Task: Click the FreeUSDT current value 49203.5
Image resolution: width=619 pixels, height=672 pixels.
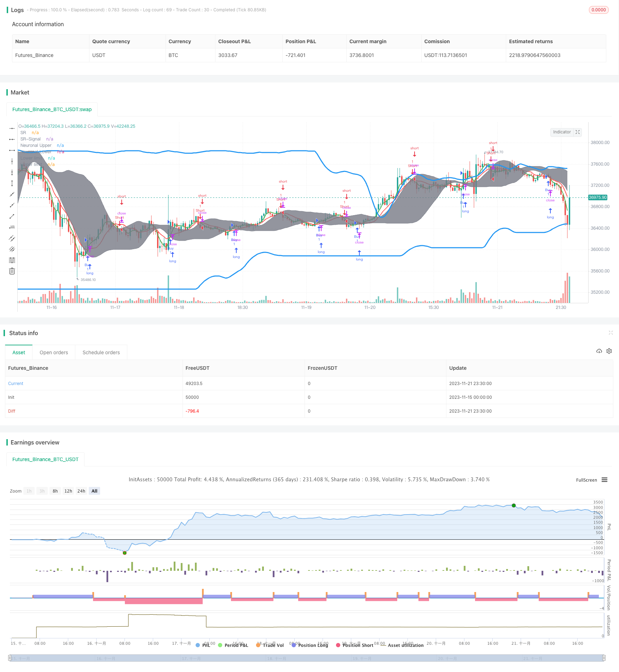Action: point(194,384)
